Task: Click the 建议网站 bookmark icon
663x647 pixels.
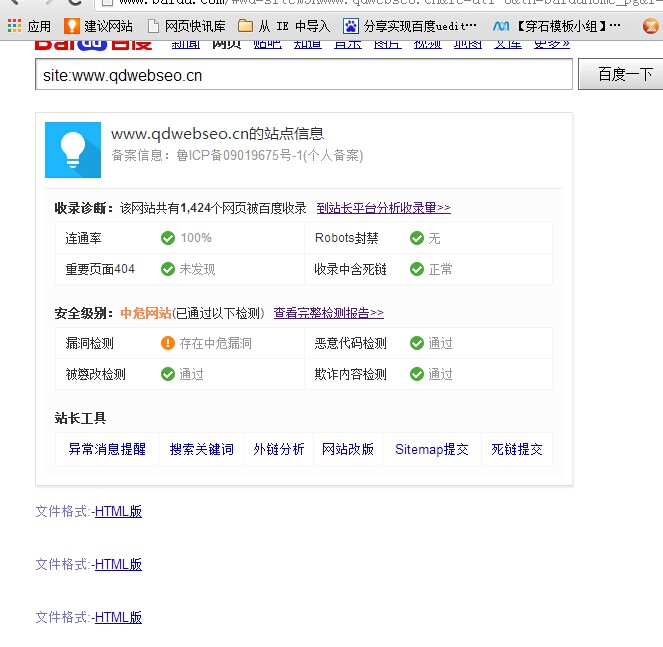Action: pyautogui.click(x=72, y=26)
